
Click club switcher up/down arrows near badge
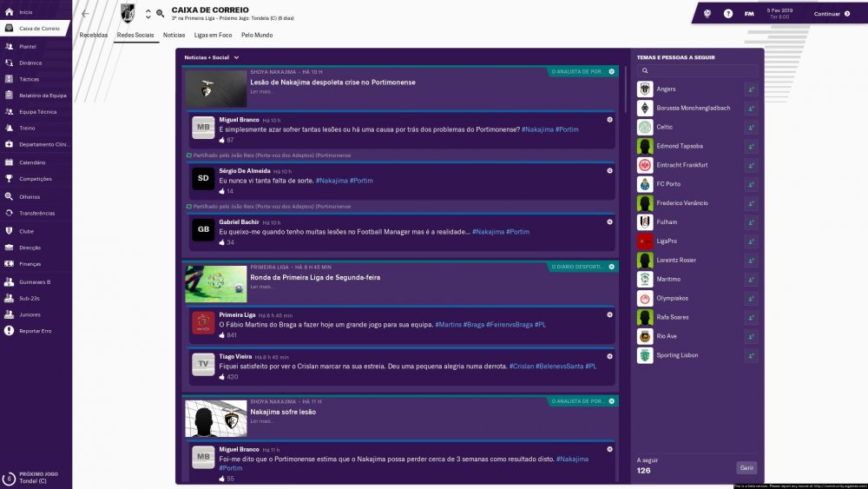click(x=148, y=14)
